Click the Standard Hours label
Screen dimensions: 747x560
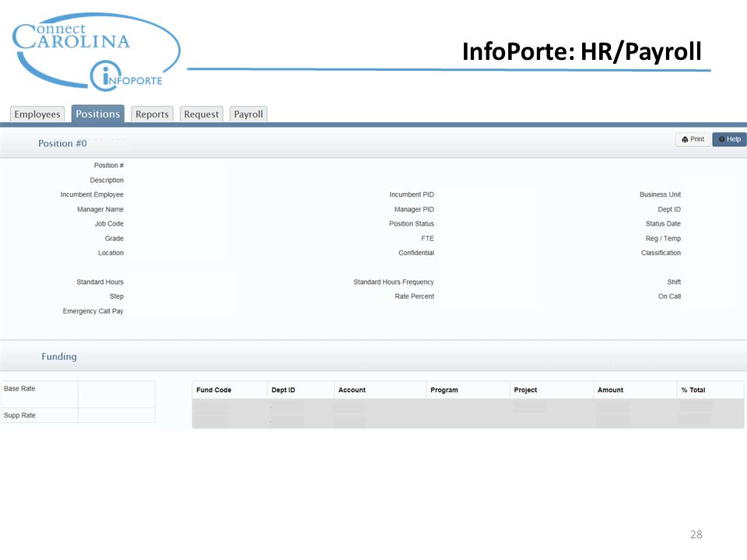tap(100, 282)
